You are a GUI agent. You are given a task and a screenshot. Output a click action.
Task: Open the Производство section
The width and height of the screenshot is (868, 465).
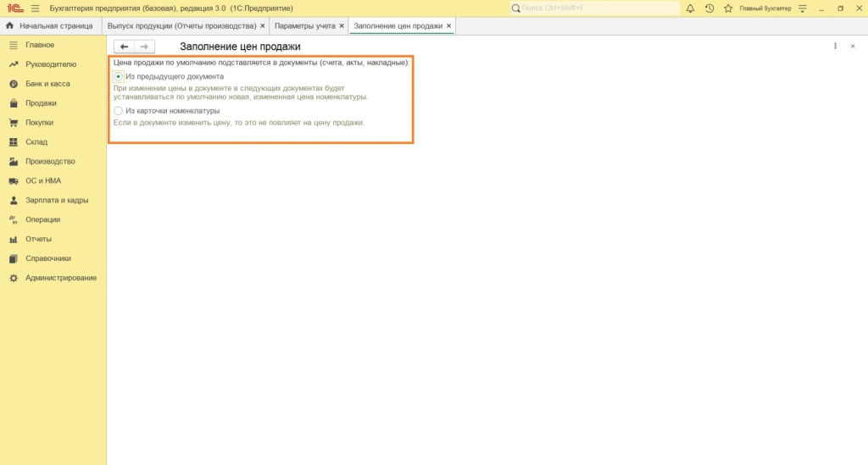[x=50, y=161]
